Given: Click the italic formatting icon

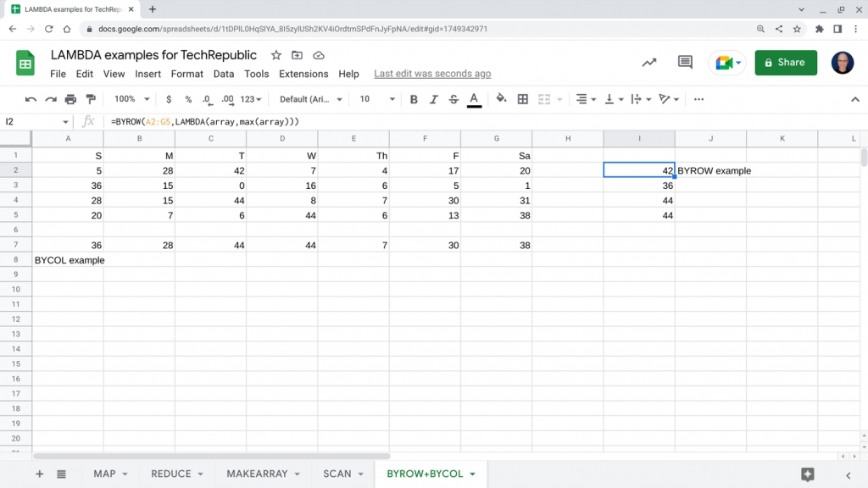Looking at the screenshot, I should [433, 99].
